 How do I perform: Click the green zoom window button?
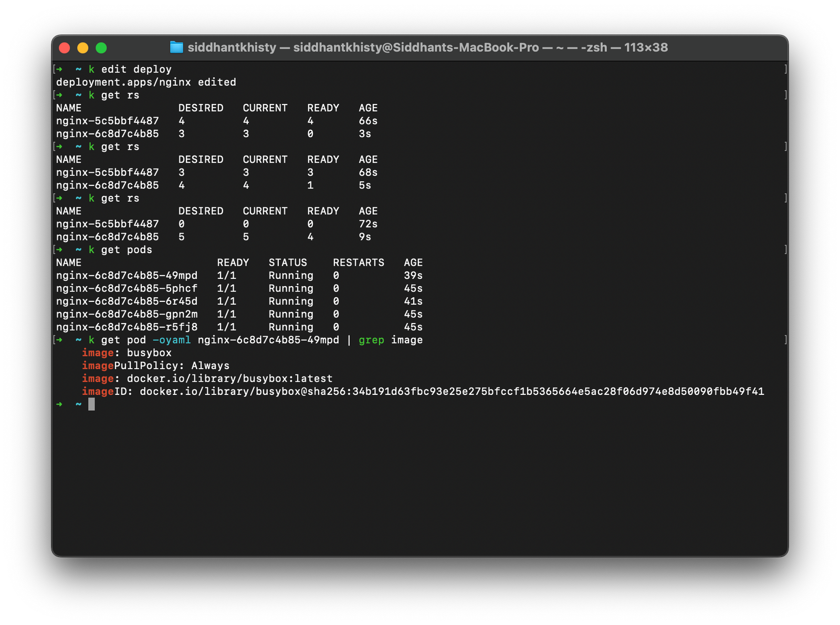click(100, 47)
